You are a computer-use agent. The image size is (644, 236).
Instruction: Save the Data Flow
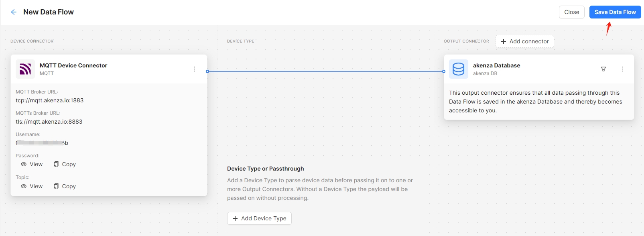click(615, 12)
